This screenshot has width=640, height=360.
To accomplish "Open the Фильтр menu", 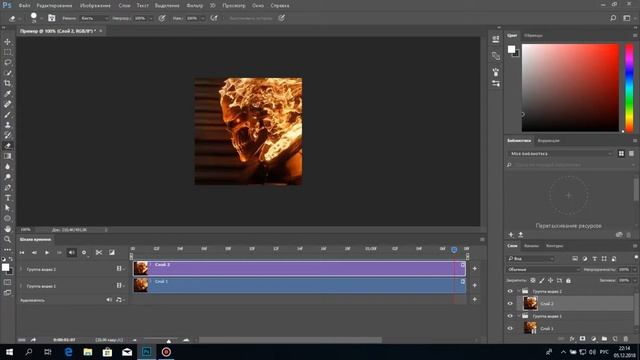I will (x=194, y=6).
